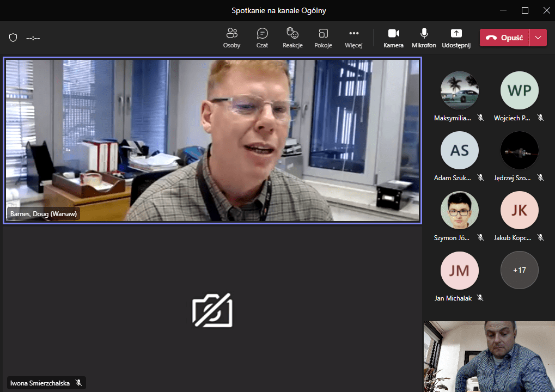
Task: Expand the Więcej more options menu
Action: (x=353, y=38)
